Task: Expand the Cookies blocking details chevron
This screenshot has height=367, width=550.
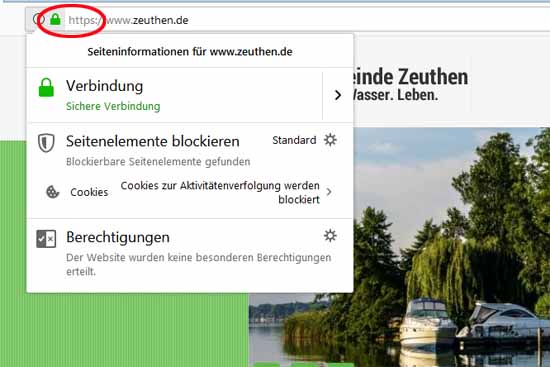Action: point(329,192)
